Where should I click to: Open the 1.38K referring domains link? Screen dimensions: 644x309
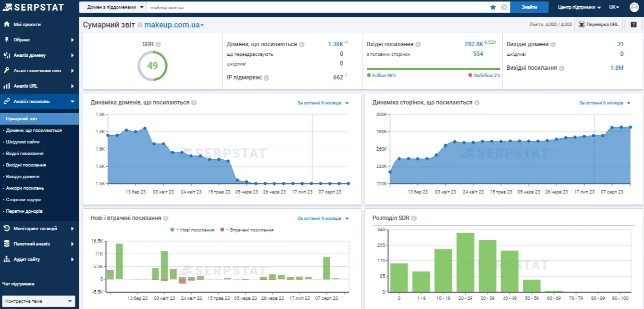[335, 44]
